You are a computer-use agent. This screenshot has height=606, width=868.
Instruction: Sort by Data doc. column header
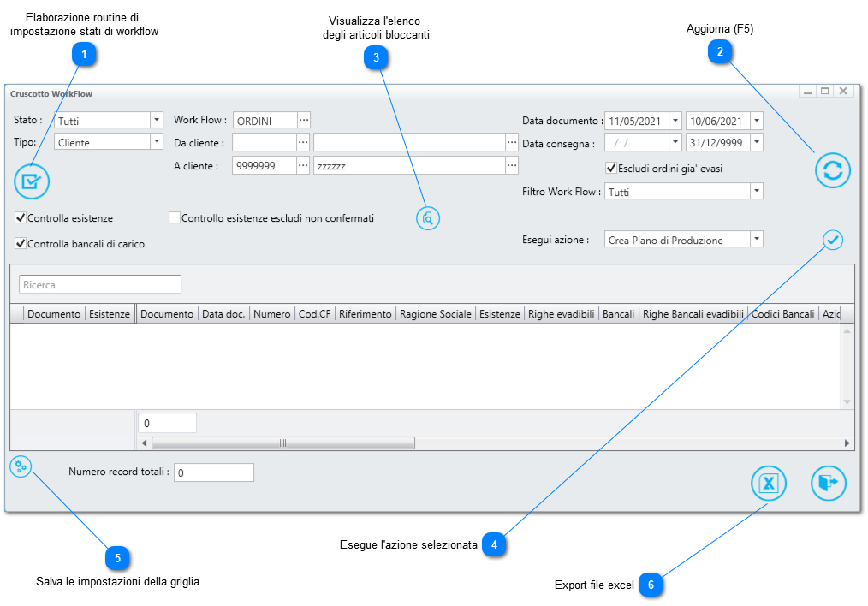(x=223, y=314)
